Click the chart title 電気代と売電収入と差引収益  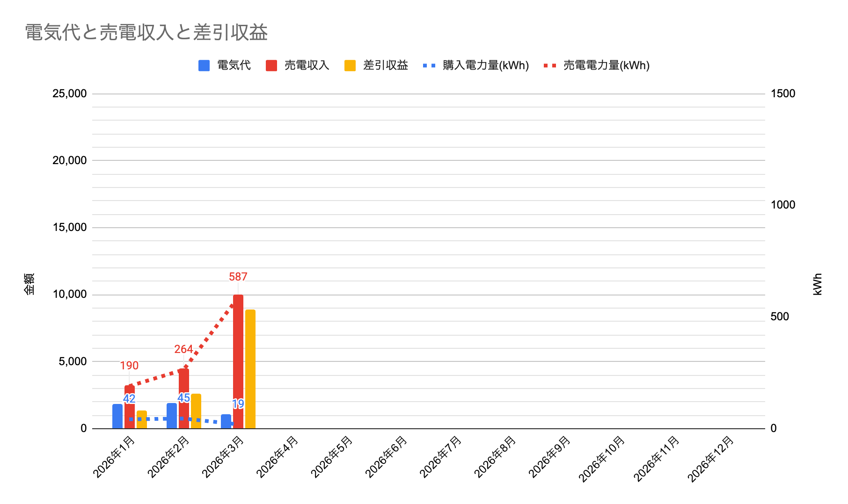coord(146,33)
